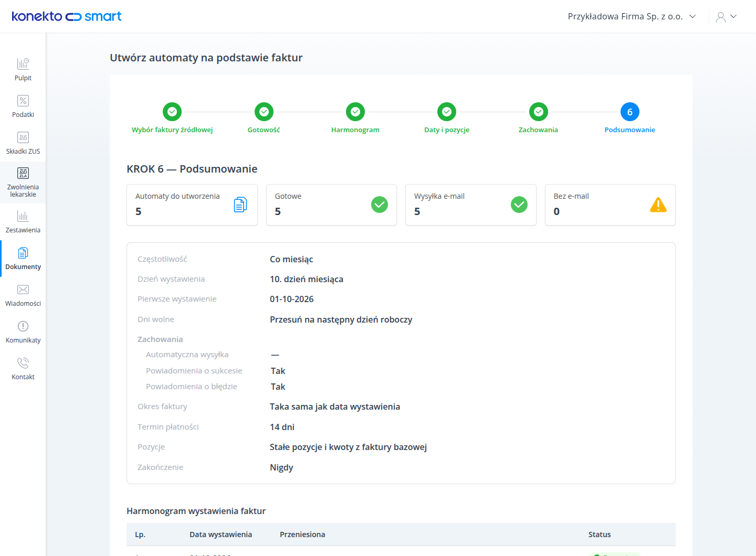The image size is (756, 556).
Task: Open Wiadomości envelope icon
Action: tap(23, 290)
